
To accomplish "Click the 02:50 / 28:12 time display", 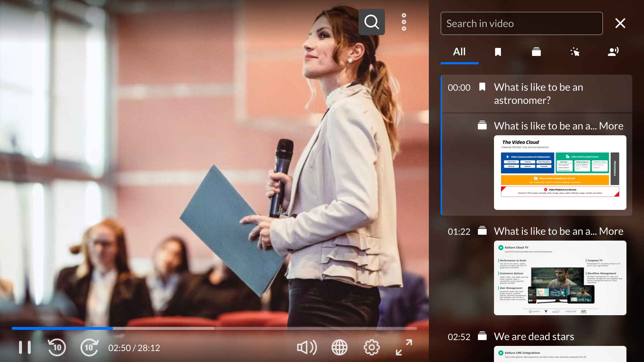I will click(x=134, y=348).
